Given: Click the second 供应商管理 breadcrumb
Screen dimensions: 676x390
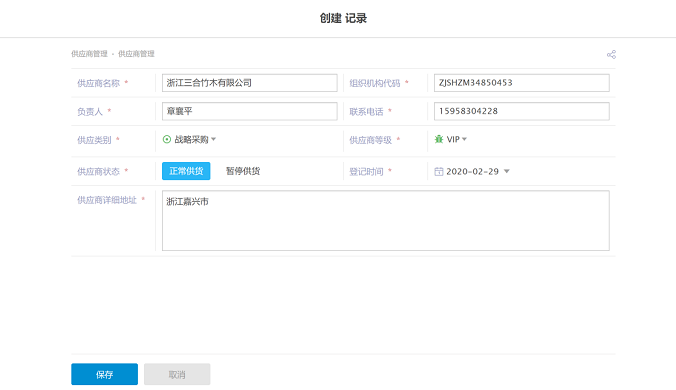Looking at the screenshot, I should pos(136,54).
